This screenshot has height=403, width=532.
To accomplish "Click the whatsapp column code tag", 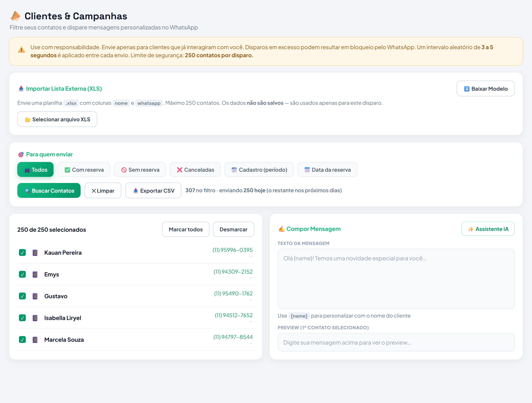I will click(149, 103).
